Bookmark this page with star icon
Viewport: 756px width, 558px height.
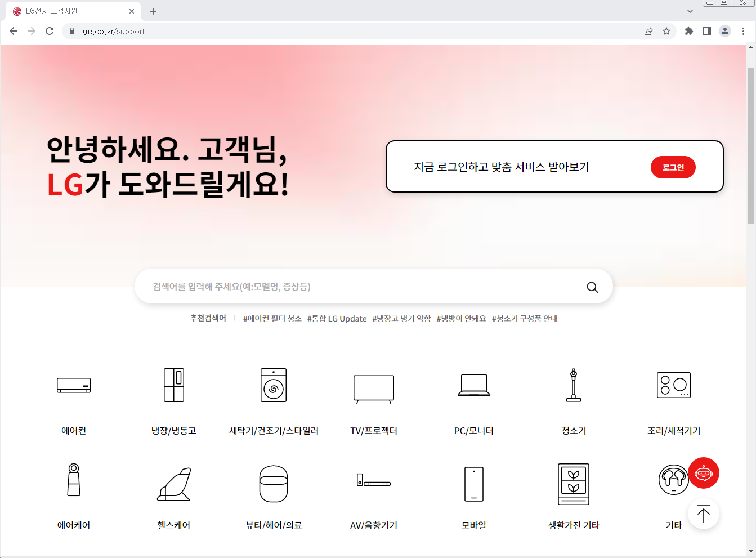point(666,31)
